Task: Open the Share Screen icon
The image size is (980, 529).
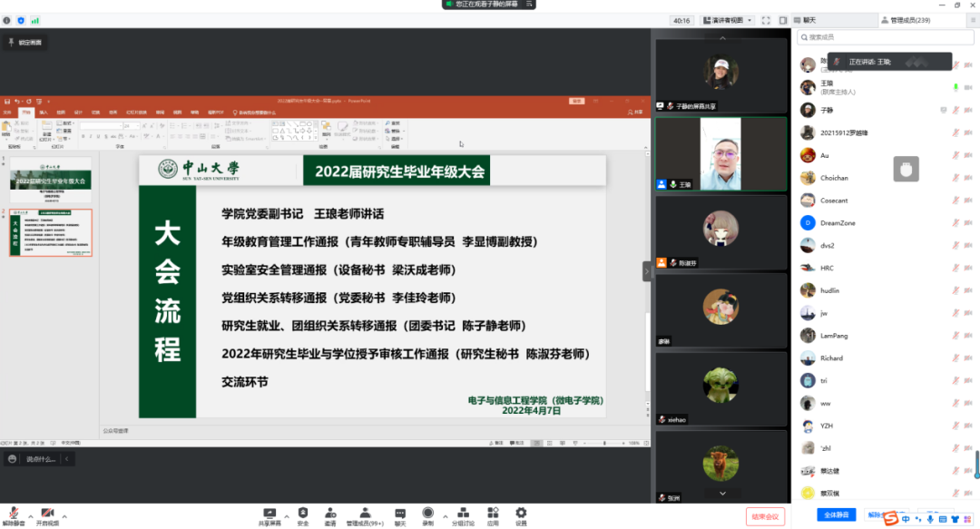Action: tap(269, 514)
